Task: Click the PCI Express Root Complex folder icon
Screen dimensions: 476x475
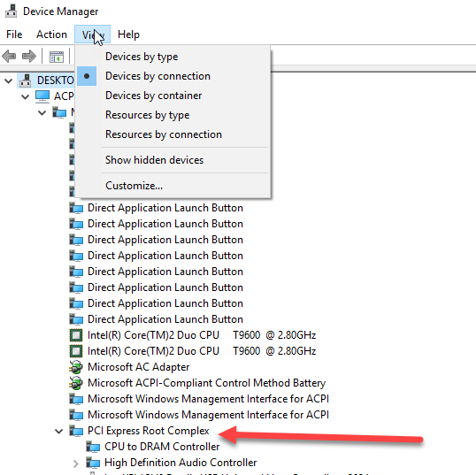Action: [x=76, y=431]
